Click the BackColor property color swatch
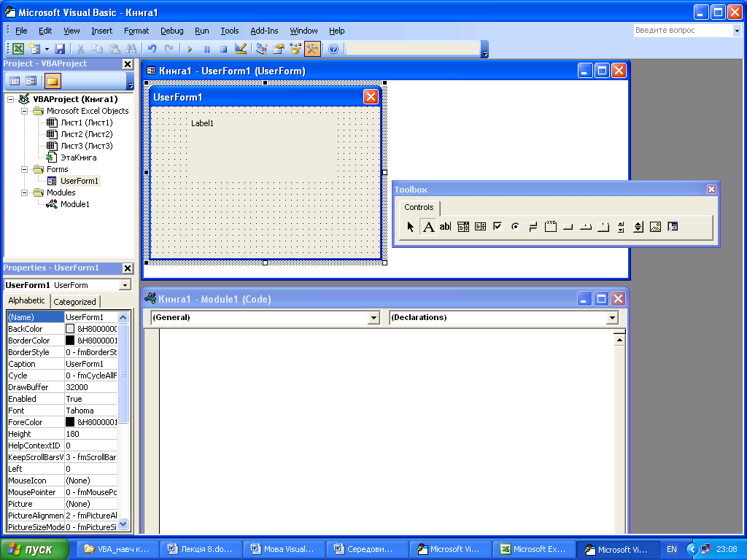Viewport: 747px width, 560px height. [70, 329]
